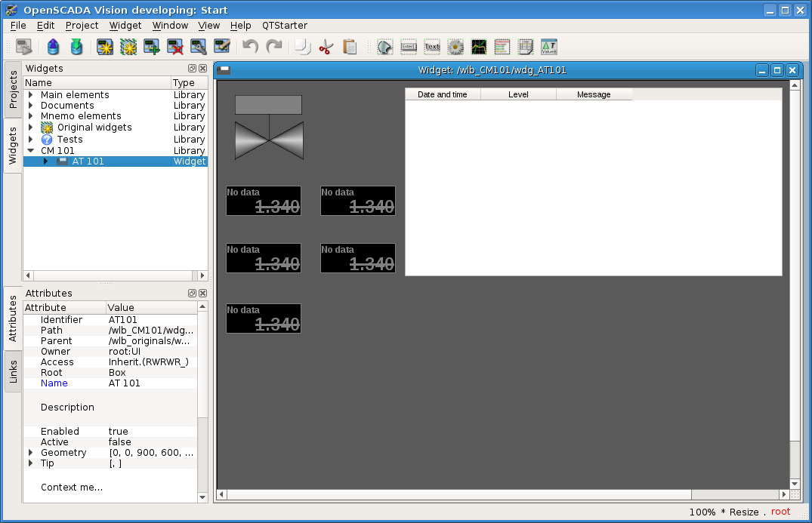This screenshot has height=523, width=812.
Task: Switch to the Projects side tab
Action: pos(13,89)
